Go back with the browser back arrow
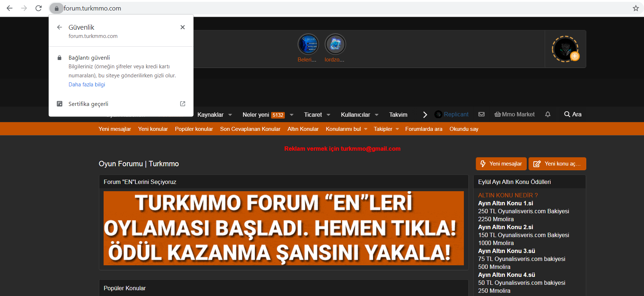Screen dimensions: 644x296 click(x=9, y=8)
